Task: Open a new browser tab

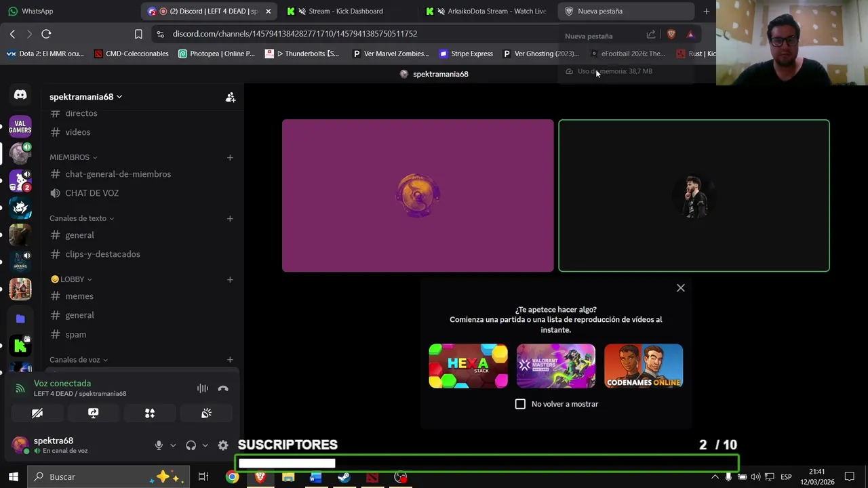Action: [706, 11]
